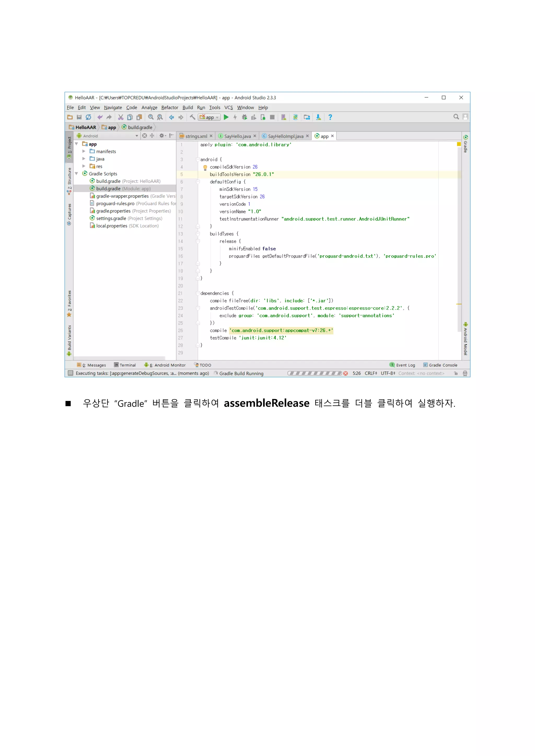Close the app build.gradle tab
535x756 pixels.
332,136
